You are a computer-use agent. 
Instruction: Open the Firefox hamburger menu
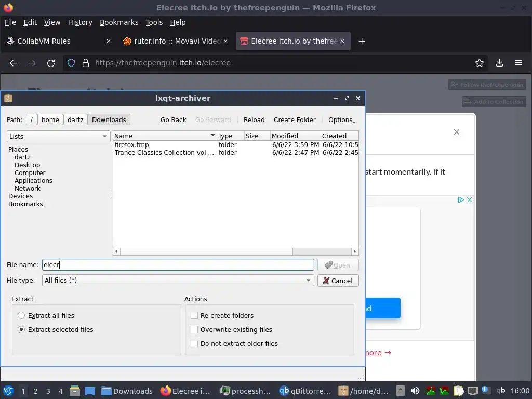click(518, 63)
